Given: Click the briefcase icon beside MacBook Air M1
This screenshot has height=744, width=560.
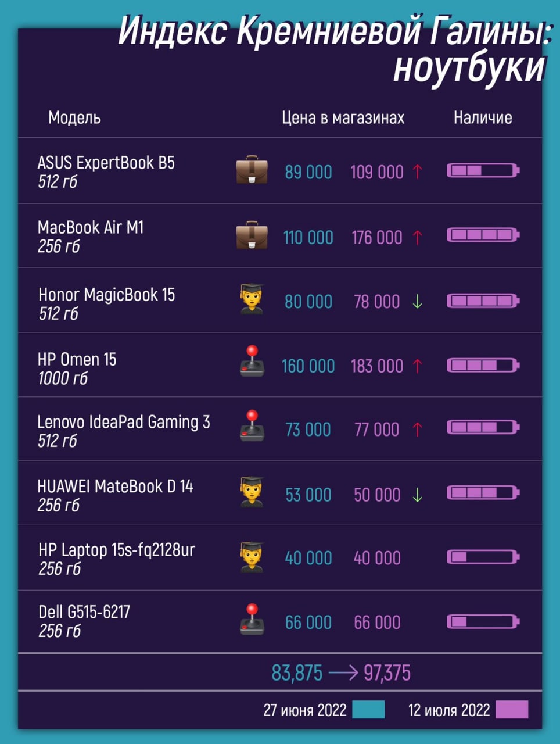Looking at the screenshot, I should pyautogui.click(x=252, y=235).
